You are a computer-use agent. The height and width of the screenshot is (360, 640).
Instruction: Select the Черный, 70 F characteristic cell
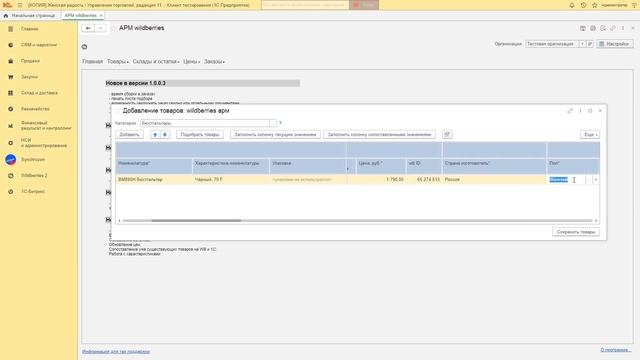(231, 180)
